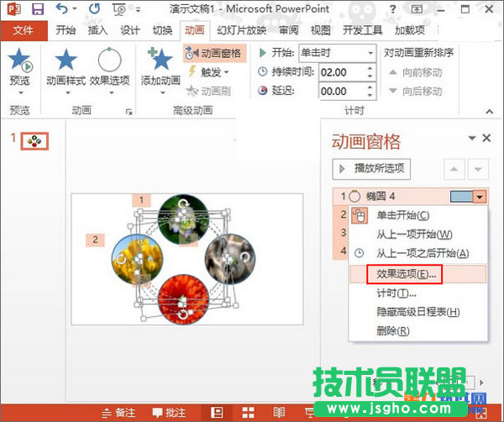Toggle Comments in the status bar
Viewport: 504px width, 422px height.
pos(169,413)
